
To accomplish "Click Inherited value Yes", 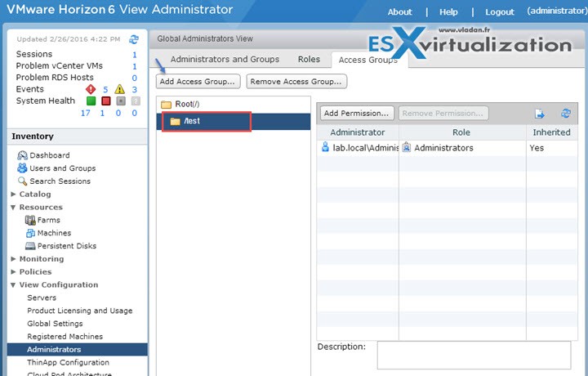I will click(537, 148).
